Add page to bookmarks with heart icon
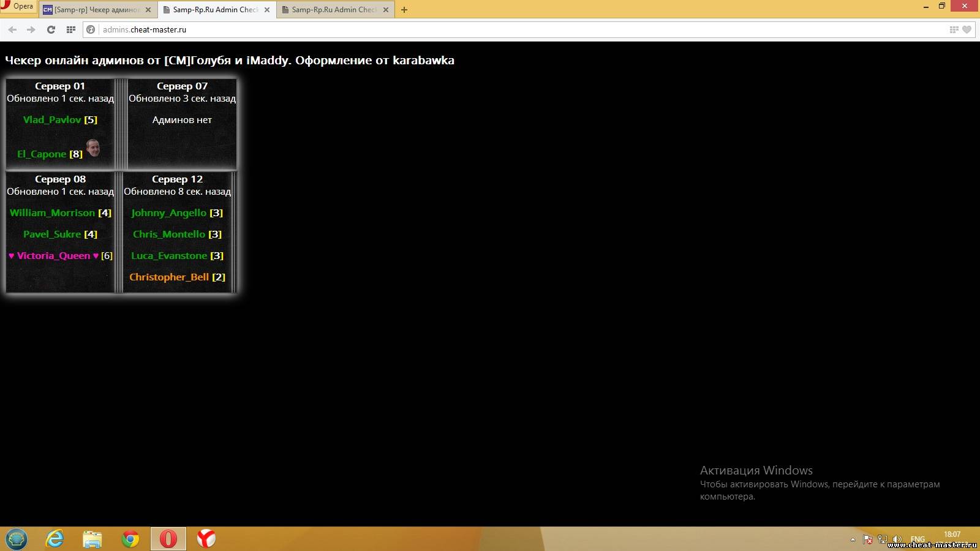Viewport: 980px width, 551px height. [967, 29]
